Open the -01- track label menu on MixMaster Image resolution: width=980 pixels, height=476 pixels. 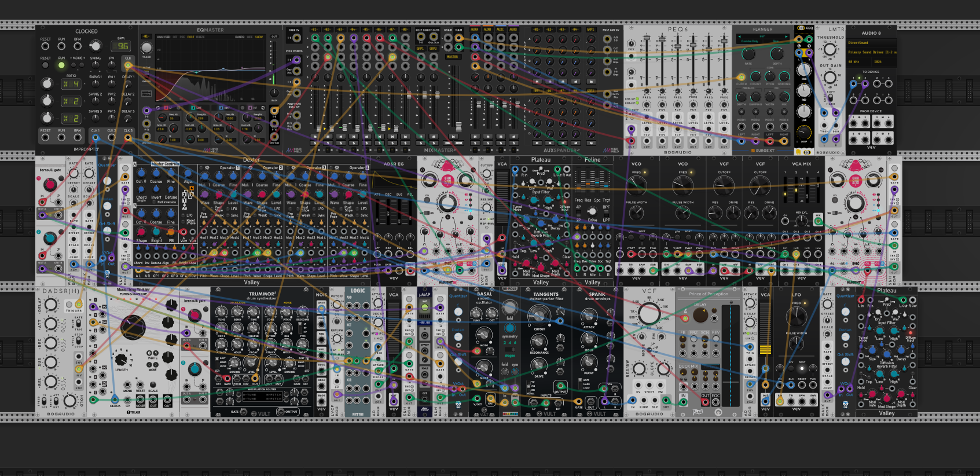[314, 30]
